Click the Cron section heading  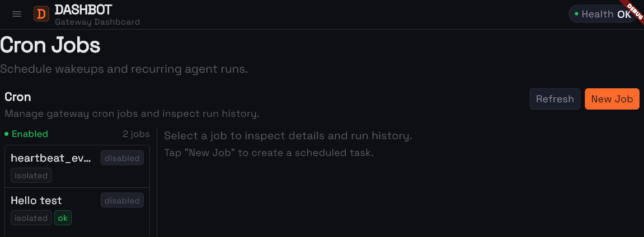tap(18, 97)
